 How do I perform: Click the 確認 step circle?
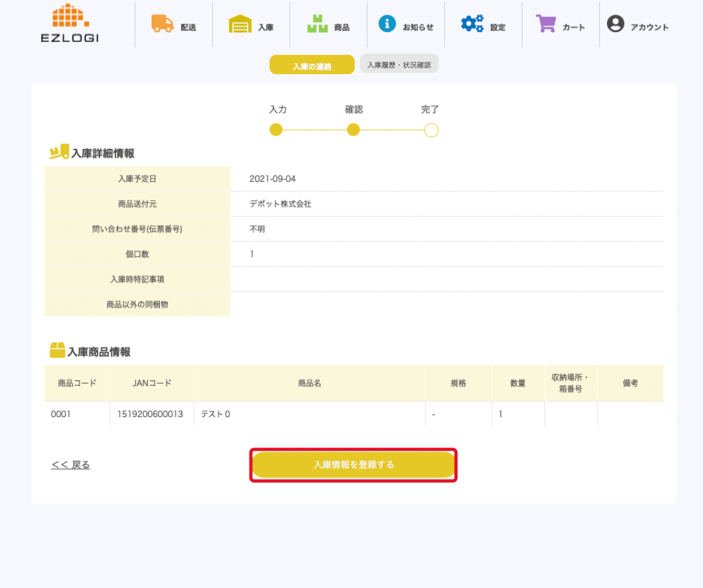[354, 130]
